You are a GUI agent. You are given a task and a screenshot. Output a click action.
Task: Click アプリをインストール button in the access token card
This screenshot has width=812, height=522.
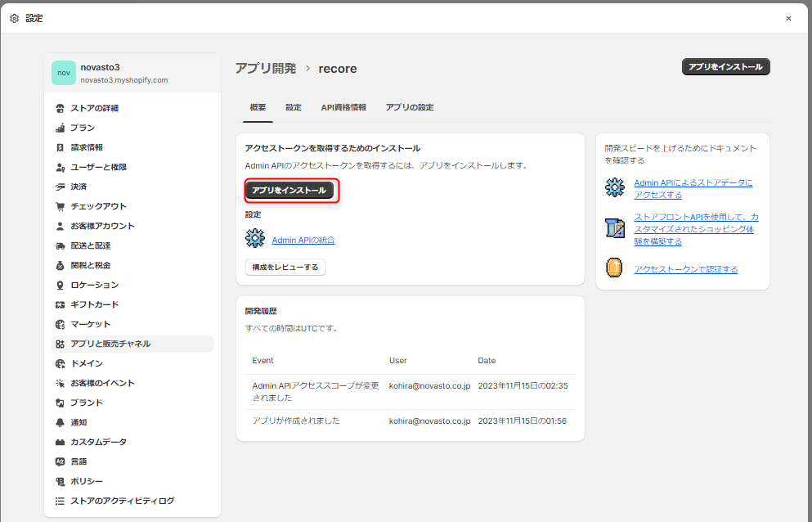point(289,191)
